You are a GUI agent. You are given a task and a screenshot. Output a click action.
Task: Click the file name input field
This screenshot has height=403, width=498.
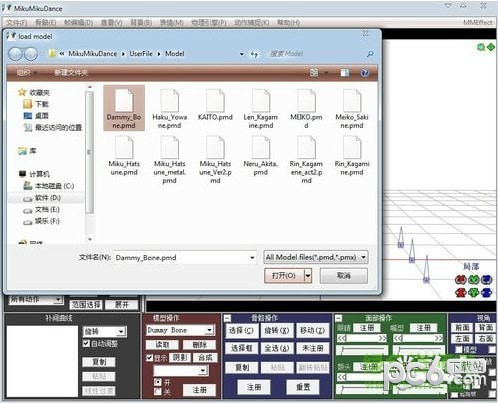click(x=185, y=257)
